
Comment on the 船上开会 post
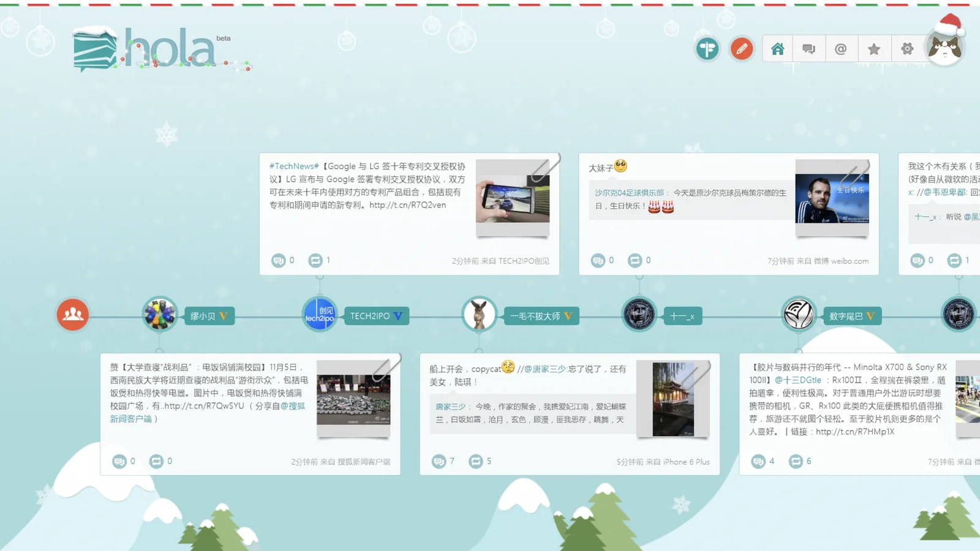click(x=439, y=462)
